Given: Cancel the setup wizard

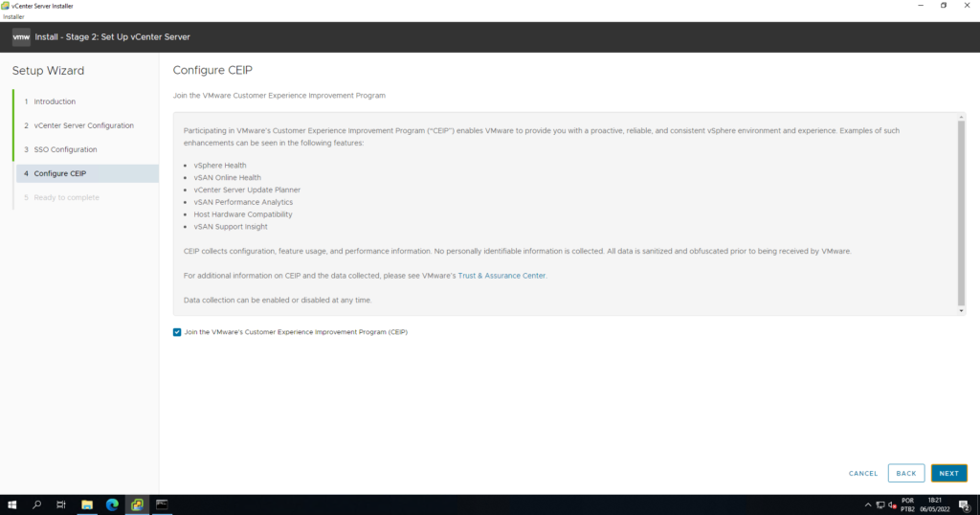Looking at the screenshot, I should 863,473.
